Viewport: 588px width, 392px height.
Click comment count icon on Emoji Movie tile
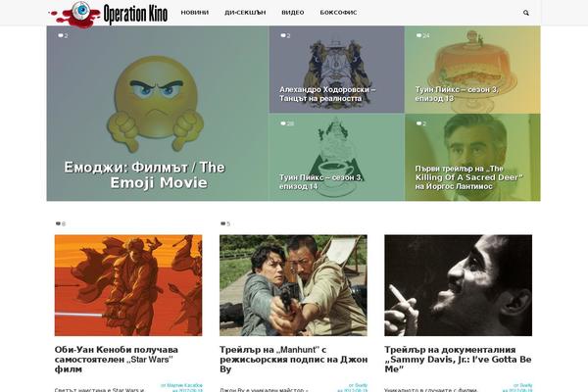(63, 36)
